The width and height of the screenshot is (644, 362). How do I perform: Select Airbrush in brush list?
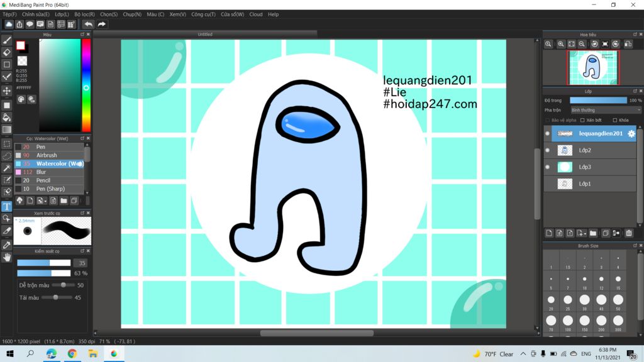coord(49,155)
